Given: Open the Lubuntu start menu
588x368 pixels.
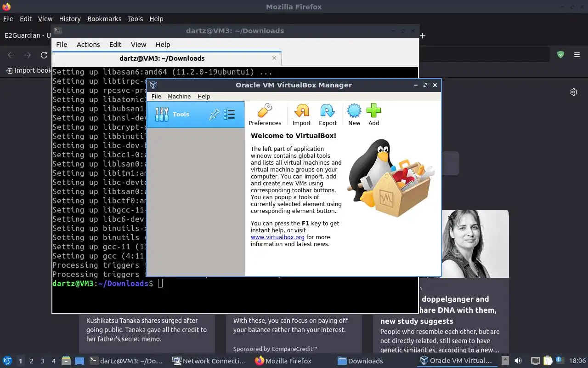Looking at the screenshot, I should point(7,361).
